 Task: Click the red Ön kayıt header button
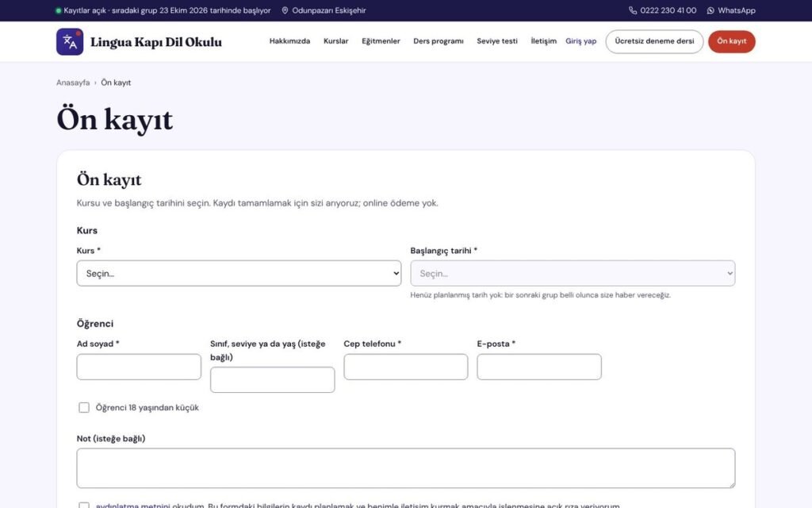[x=732, y=41]
